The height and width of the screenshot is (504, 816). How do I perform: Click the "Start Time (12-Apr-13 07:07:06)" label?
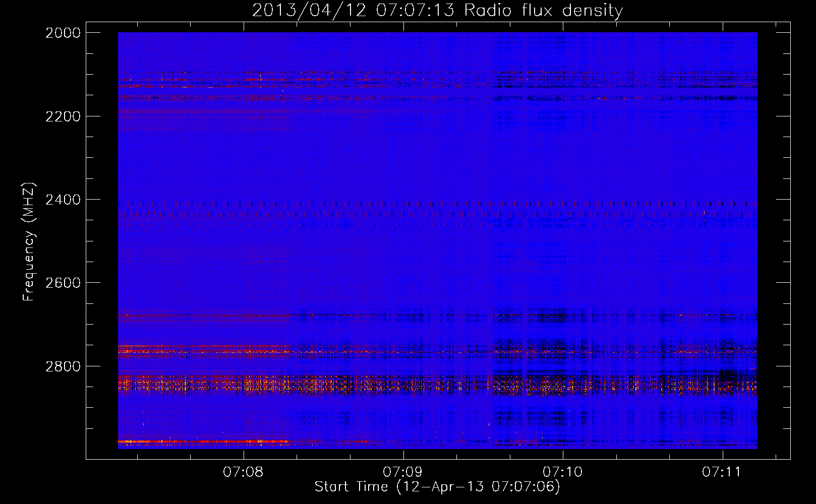click(x=437, y=487)
